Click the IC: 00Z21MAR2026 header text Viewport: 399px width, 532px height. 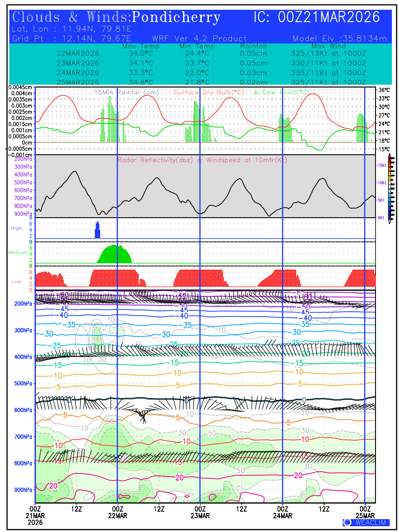click(x=317, y=17)
